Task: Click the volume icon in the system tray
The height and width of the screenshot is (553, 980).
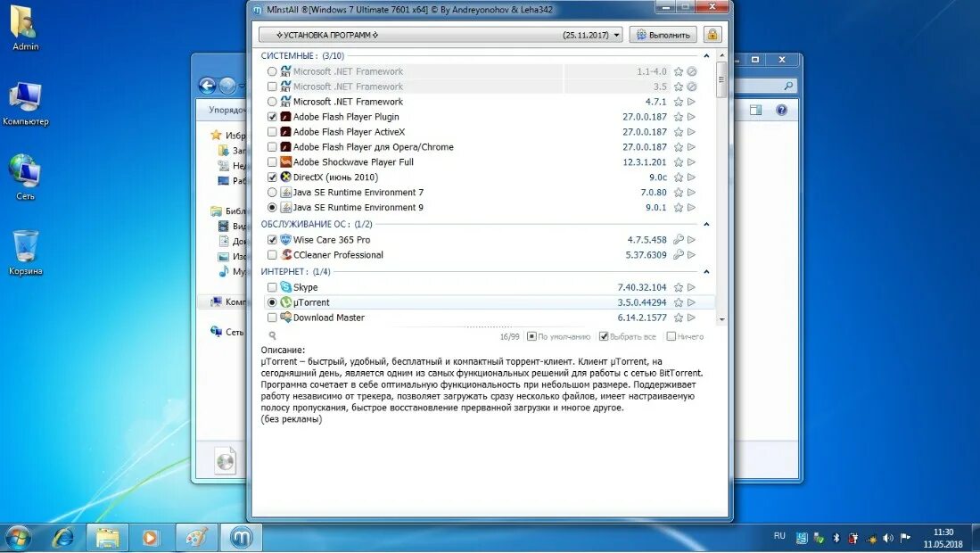Action: click(x=888, y=538)
